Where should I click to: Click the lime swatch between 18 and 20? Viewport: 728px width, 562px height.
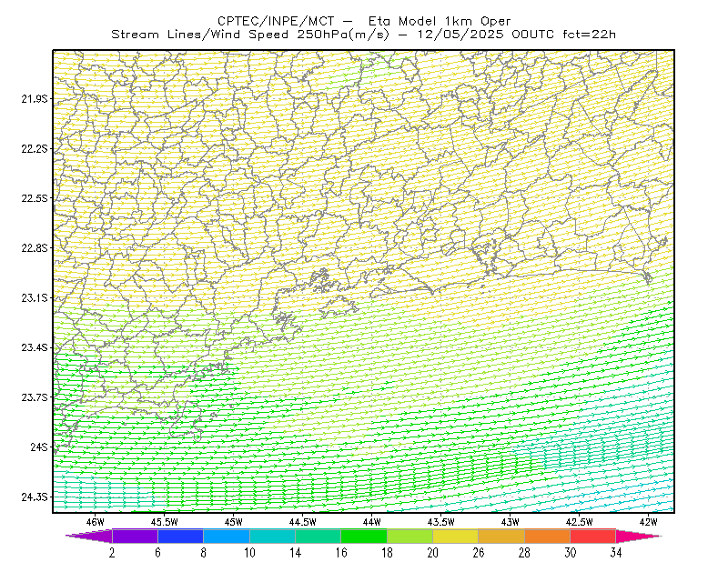[x=410, y=536]
